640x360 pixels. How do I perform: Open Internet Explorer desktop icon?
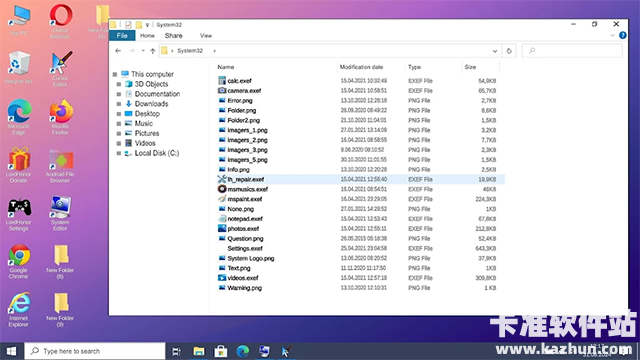[19, 309]
